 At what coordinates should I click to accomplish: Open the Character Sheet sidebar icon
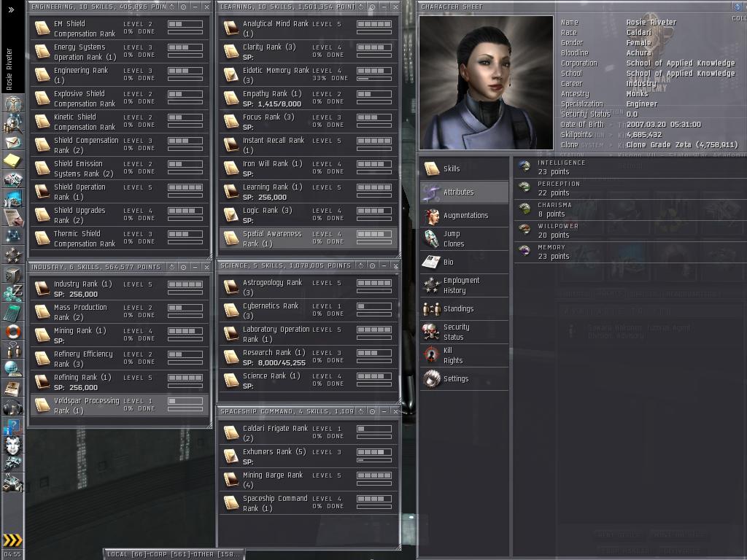[x=13, y=103]
